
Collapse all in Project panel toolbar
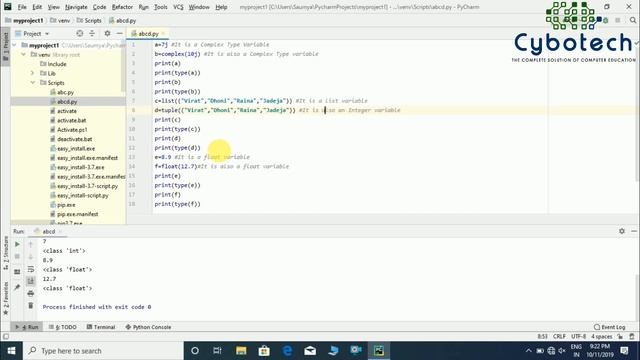point(92,33)
